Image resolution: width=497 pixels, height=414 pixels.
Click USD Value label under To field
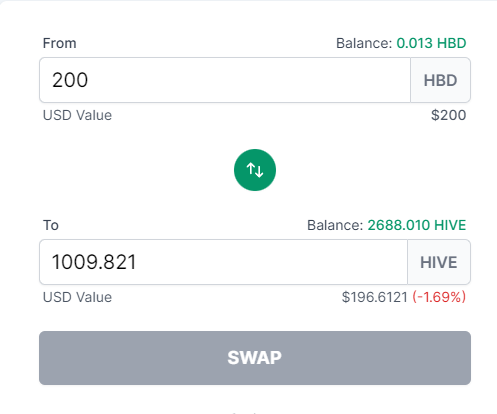tap(77, 297)
